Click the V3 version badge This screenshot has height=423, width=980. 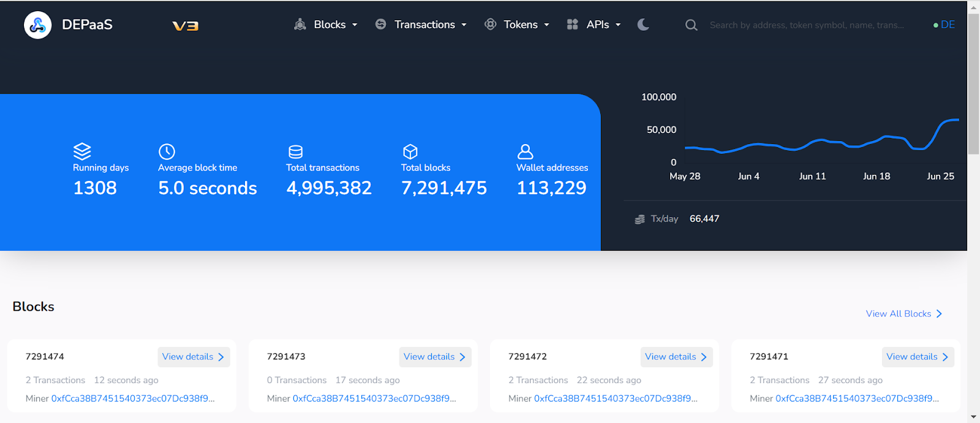coord(185,26)
